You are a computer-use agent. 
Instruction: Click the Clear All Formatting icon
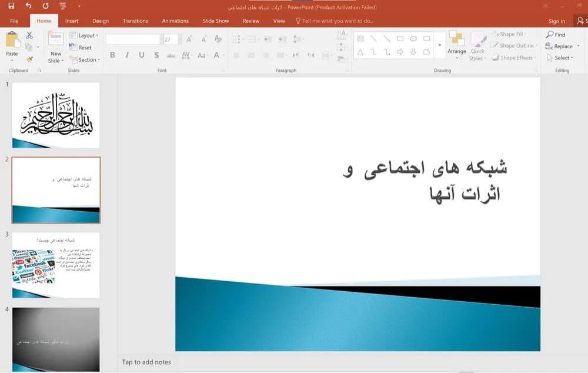[218, 39]
